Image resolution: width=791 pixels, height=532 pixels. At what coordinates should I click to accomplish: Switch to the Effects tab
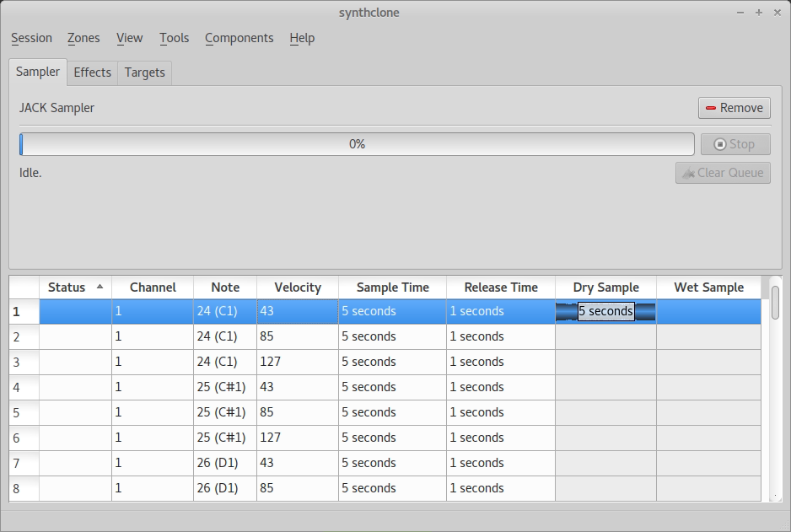point(92,73)
